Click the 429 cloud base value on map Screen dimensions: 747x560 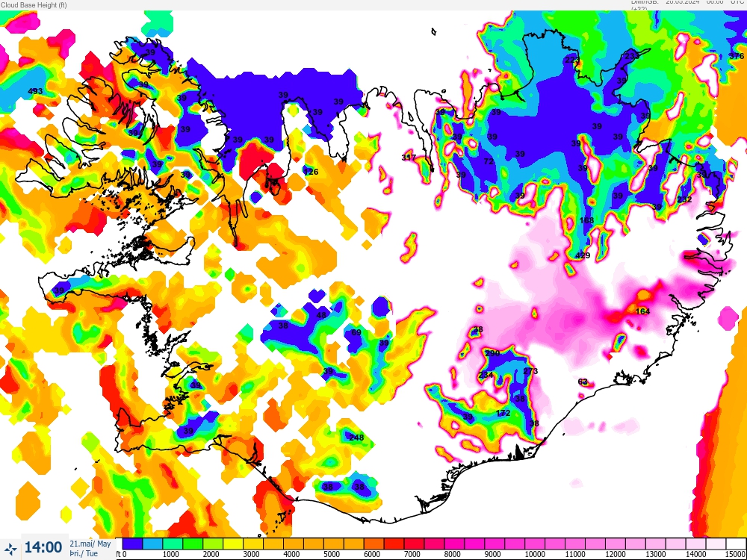(x=583, y=255)
